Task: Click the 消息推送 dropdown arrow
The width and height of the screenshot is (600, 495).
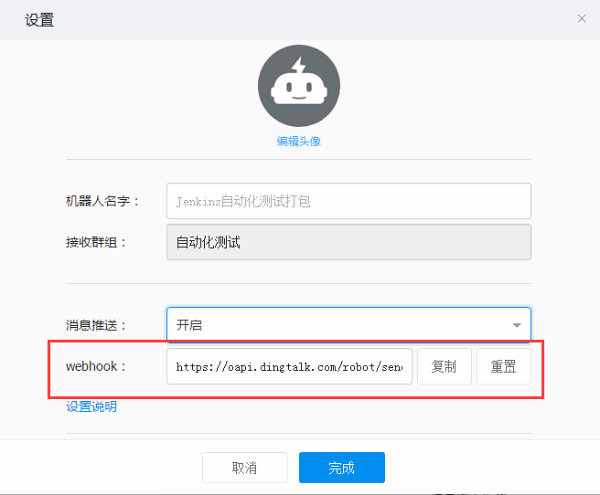Action: click(x=517, y=325)
